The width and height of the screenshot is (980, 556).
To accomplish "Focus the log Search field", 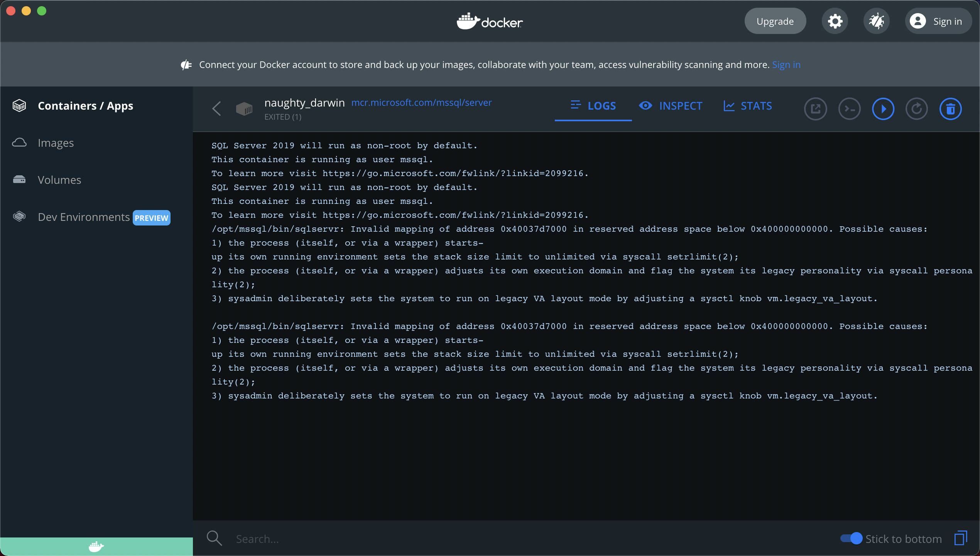I will pyautogui.click(x=532, y=538).
